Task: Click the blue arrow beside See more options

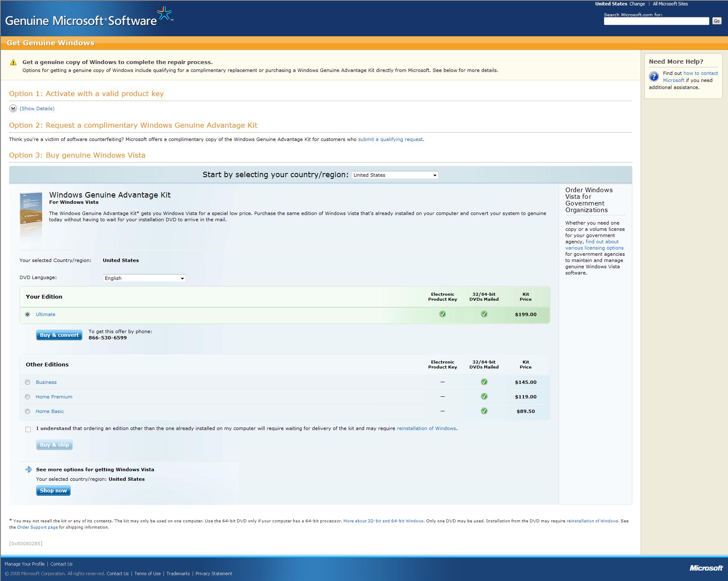Action: click(x=28, y=470)
